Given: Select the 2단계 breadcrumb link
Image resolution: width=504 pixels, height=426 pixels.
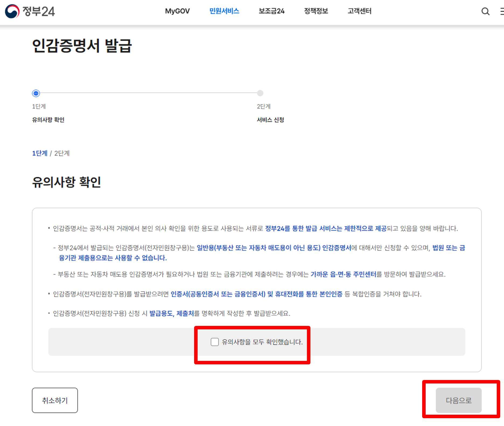Looking at the screenshot, I should [x=62, y=153].
